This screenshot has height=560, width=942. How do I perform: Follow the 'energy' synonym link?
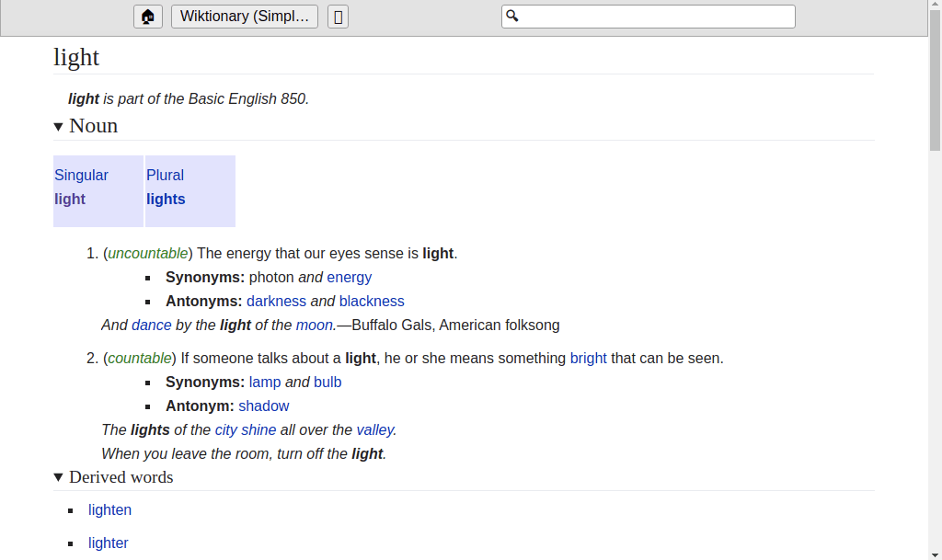point(350,277)
